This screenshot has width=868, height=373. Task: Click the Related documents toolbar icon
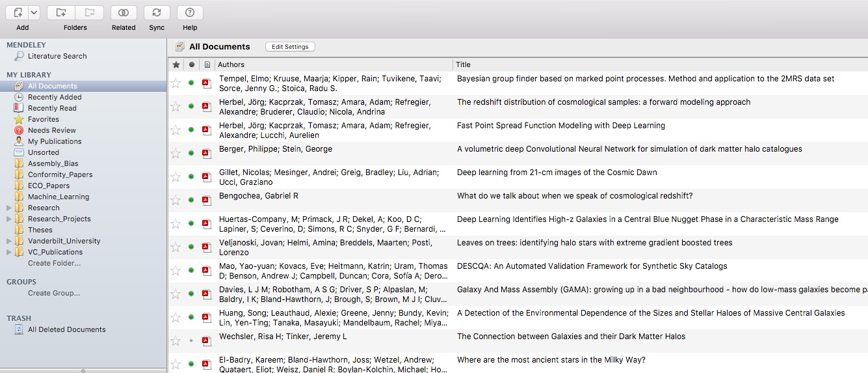coord(124,12)
